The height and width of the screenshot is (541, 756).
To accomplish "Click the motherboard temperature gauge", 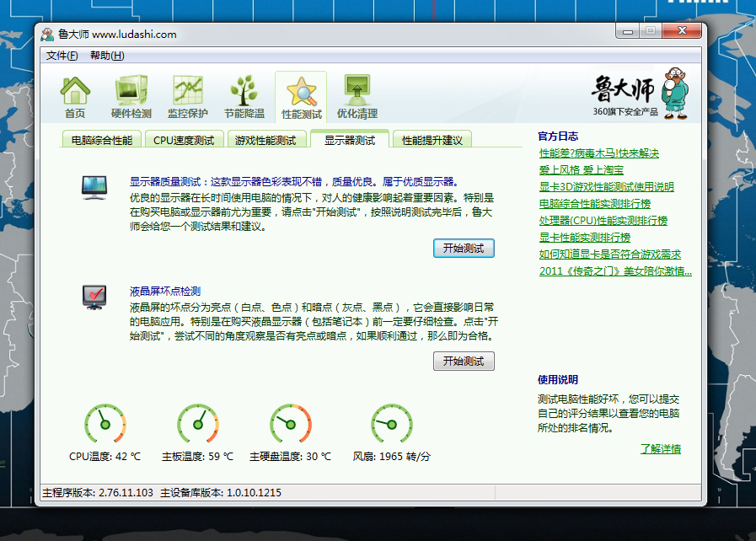I will [198, 424].
